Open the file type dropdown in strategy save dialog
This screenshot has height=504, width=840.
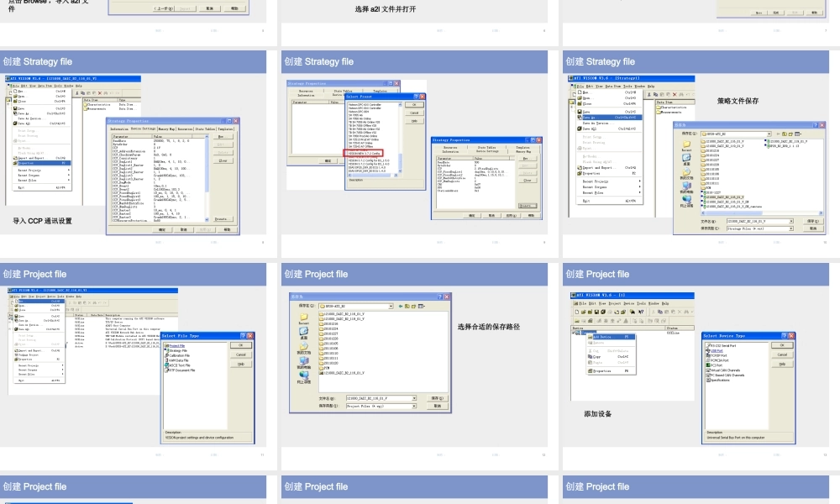tap(791, 228)
